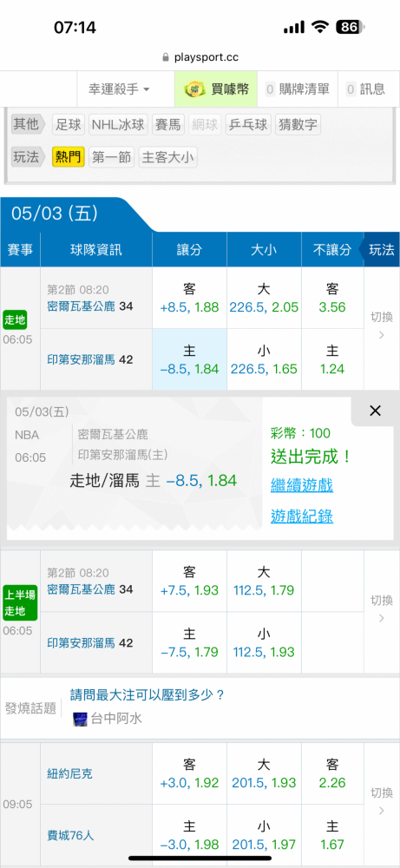
Task: Open the 幸運殺手 user dropdown
Action: coord(120,89)
